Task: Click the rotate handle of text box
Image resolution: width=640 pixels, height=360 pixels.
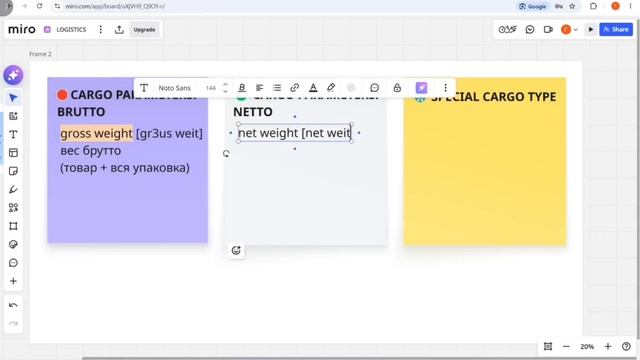Action: pyautogui.click(x=226, y=154)
